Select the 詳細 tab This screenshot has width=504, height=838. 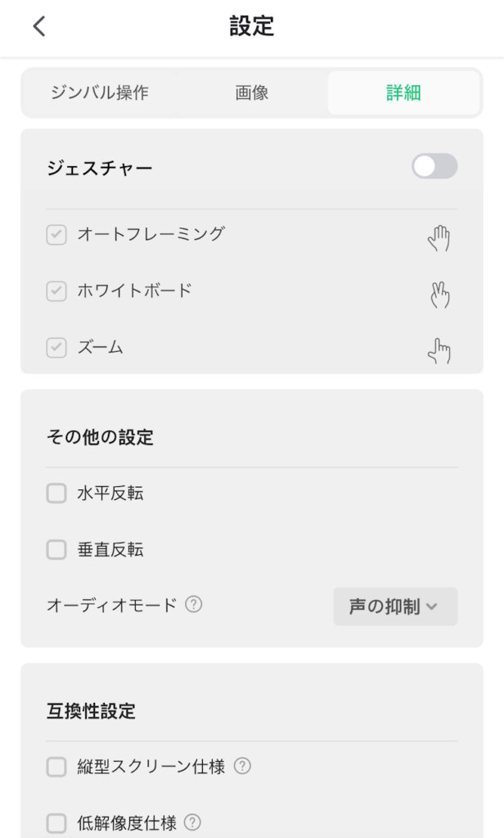pos(403,92)
